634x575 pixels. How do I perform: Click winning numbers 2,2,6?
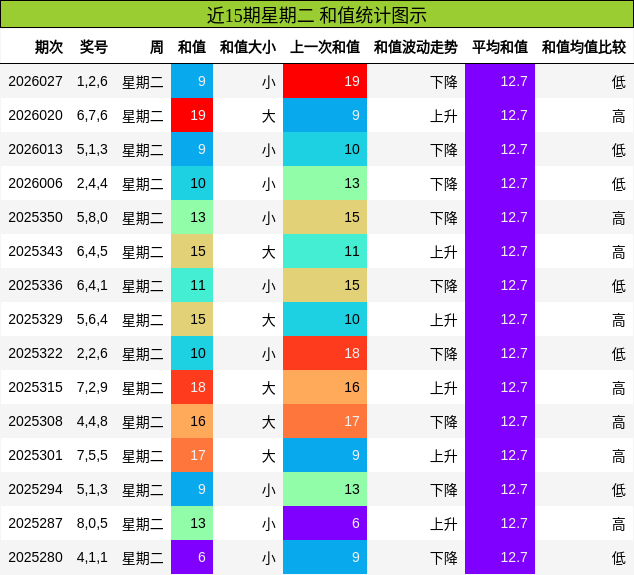(x=92, y=353)
